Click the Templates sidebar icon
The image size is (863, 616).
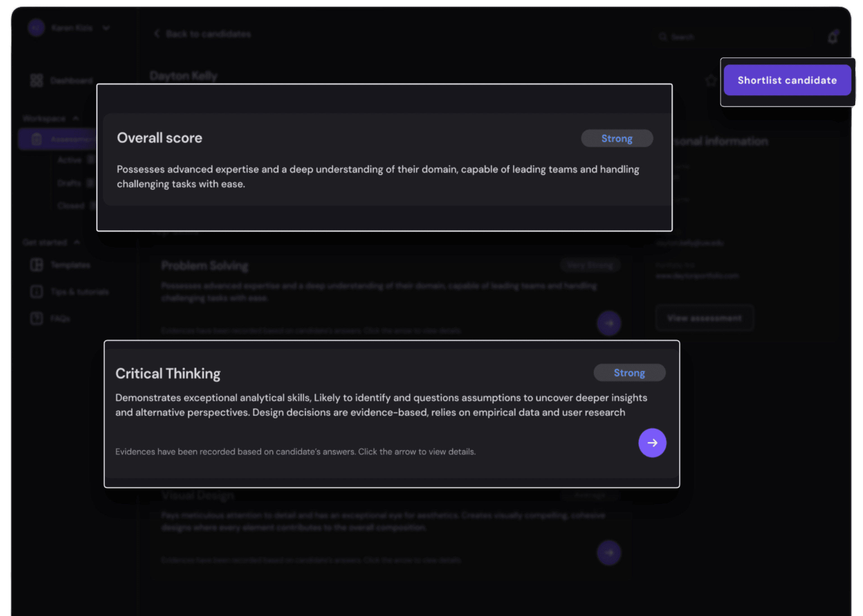[36, 265]
